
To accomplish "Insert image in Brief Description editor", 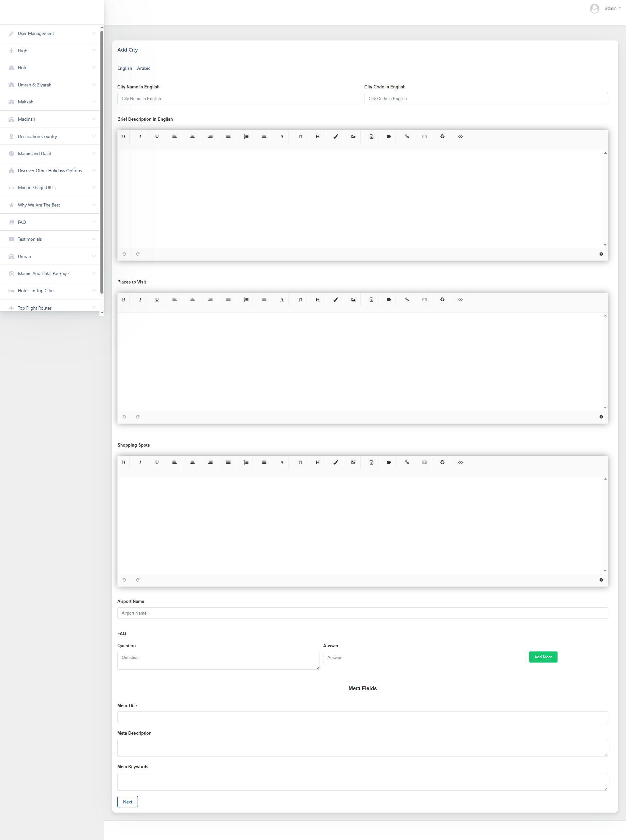I will (x=353, y=136).
